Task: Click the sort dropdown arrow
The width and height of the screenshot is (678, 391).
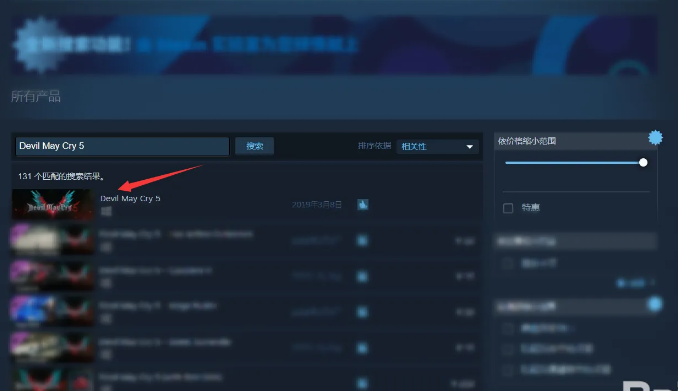Action: (470, 147)
